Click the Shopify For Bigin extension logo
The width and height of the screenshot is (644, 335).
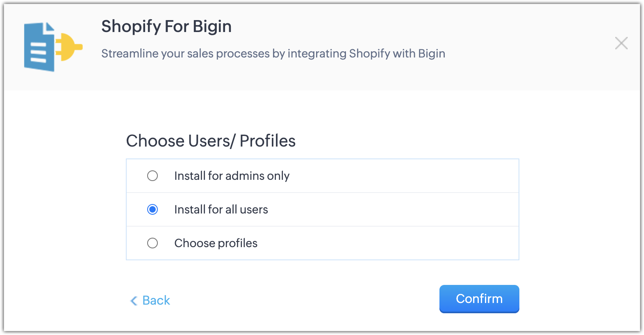coord(52,47)
